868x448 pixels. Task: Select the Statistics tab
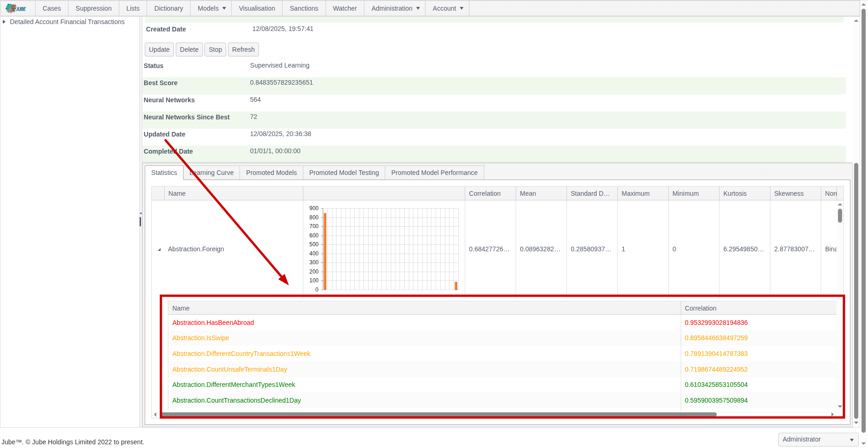(x=164, y=173)
